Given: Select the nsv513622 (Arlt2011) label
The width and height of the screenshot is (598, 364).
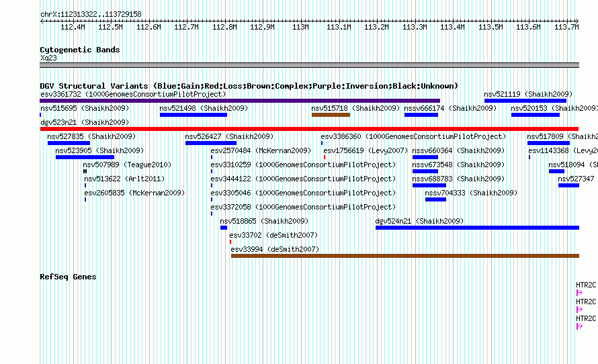Looking at the screenshot, I should click(124, 179).
